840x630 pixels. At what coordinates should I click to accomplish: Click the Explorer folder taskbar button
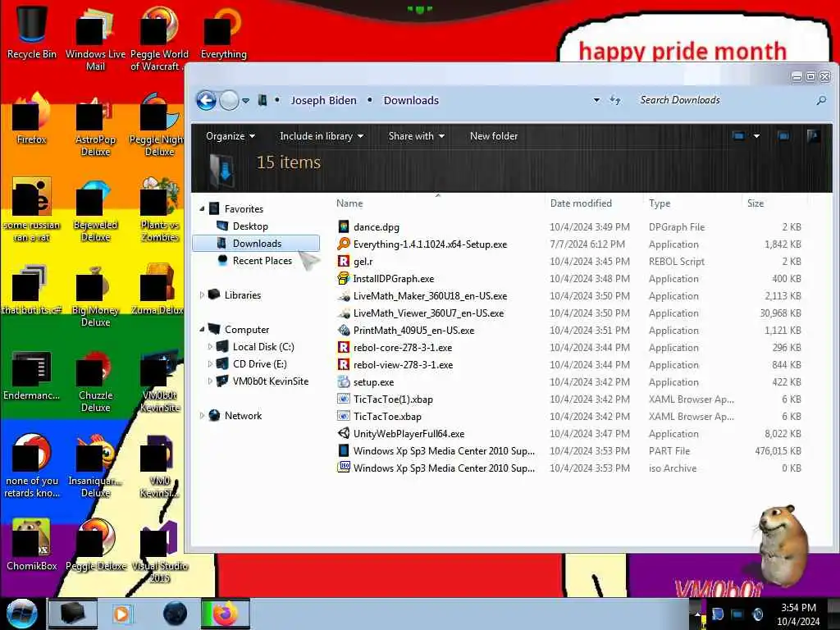[x=73, y=614]
